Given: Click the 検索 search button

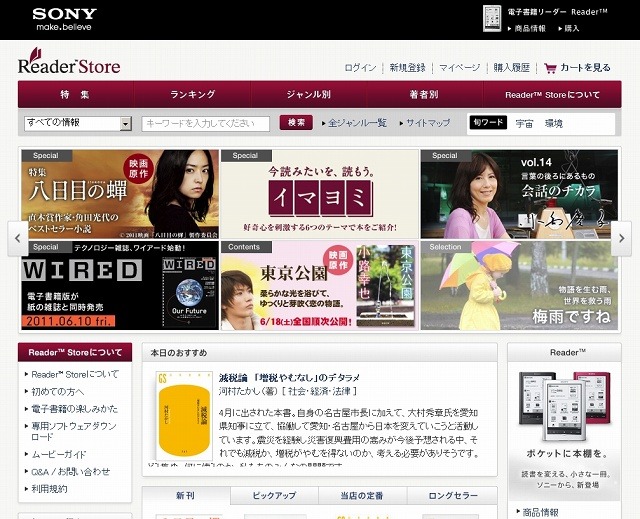Looking at the screenshot, I should coord(296,122).
